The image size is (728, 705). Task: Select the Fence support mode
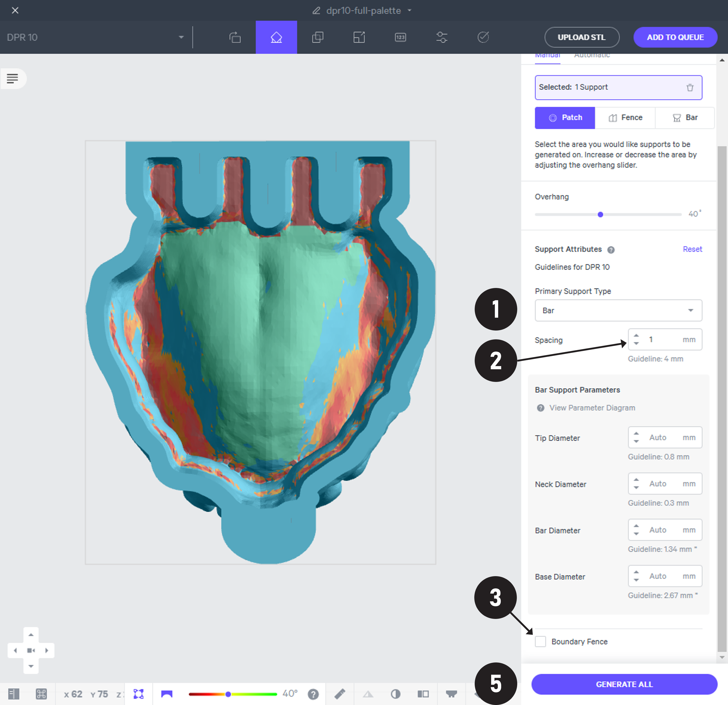(x=625, y=118)
